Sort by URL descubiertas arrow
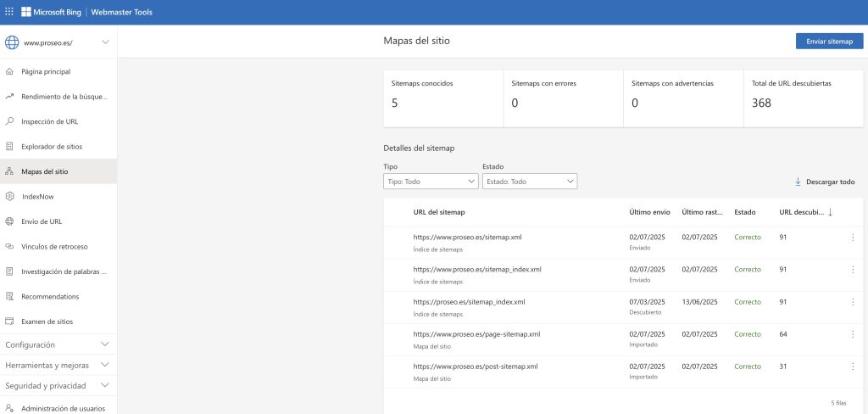Screen dimensions: 868x414 coord(830,212)
